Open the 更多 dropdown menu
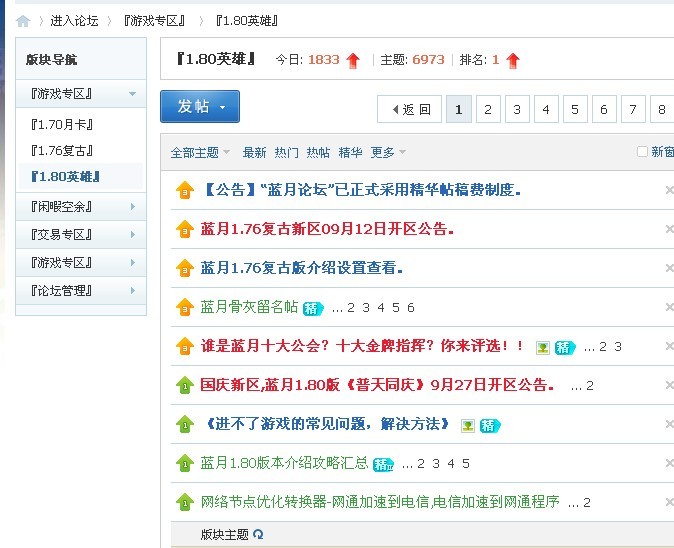The image size is (674, 548). (388, 153)
